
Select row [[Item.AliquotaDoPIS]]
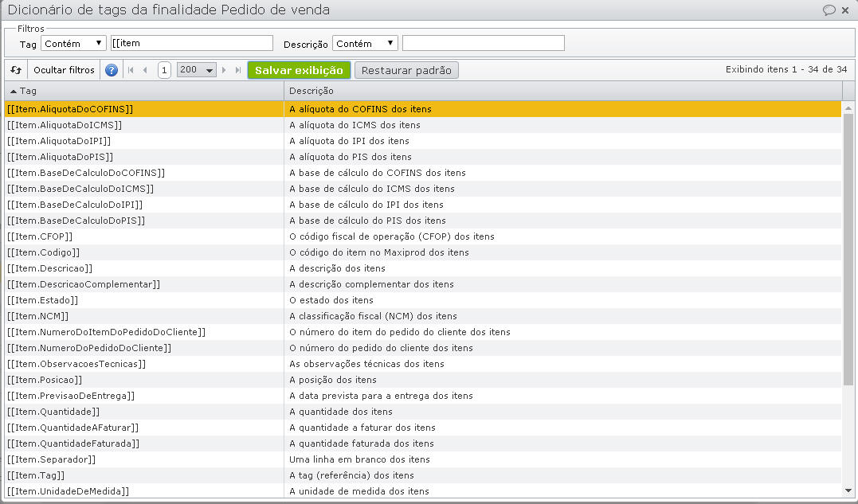tap(423, 156)
